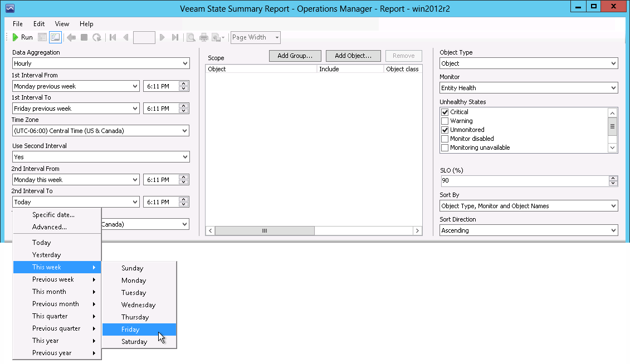
Task: Increase the 1st Interval From time
Action: [x=184, y=83]
